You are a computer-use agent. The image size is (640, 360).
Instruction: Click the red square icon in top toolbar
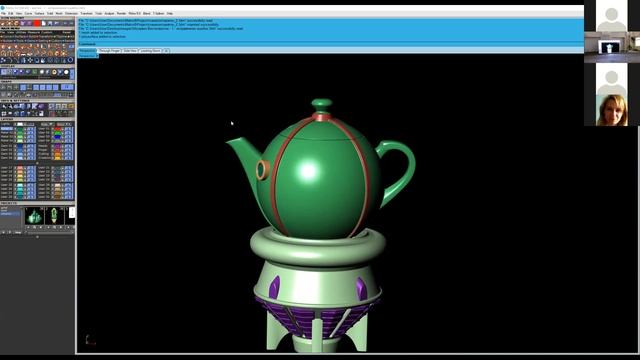[x=37, y=23]
